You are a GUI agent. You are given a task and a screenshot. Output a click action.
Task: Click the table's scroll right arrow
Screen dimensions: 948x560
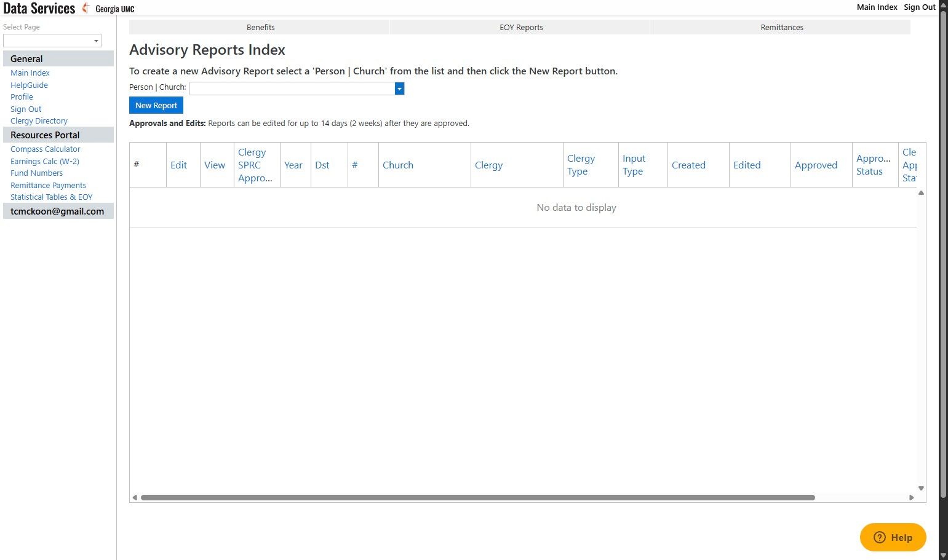click(911, 497)
